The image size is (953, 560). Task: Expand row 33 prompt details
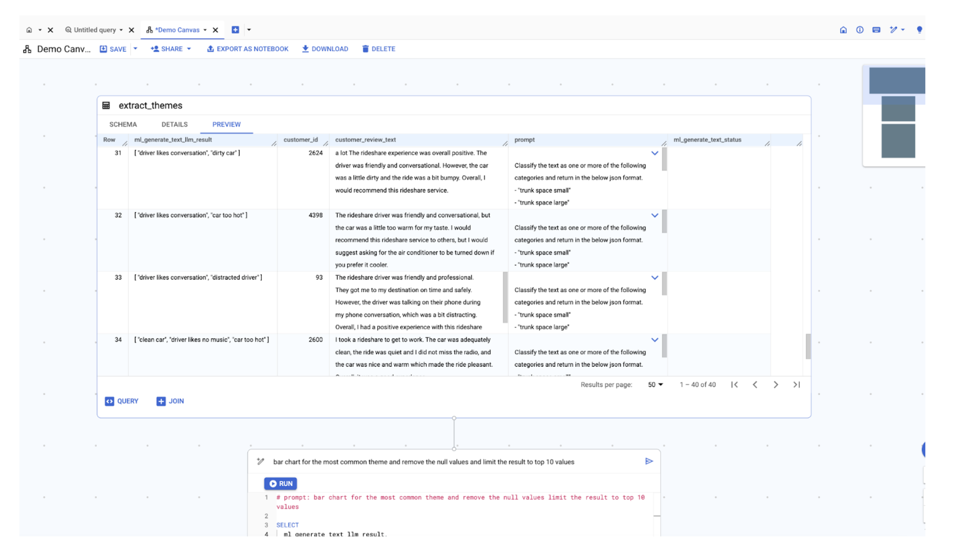tap(656, 278)
